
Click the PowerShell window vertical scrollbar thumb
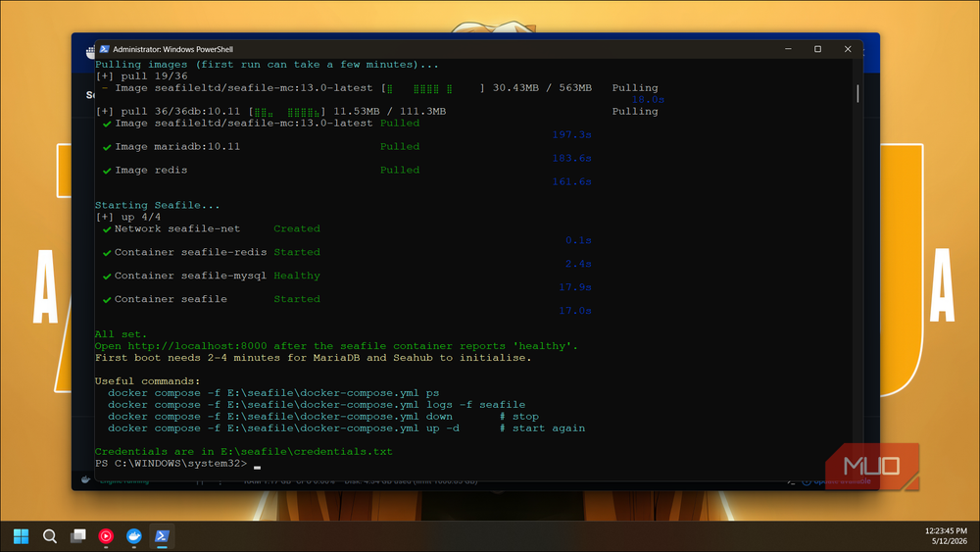tap(857, 94)
